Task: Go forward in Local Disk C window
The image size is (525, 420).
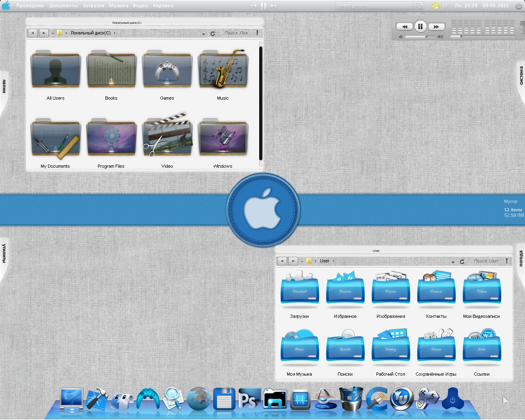Action: click(x=43, y=33)
